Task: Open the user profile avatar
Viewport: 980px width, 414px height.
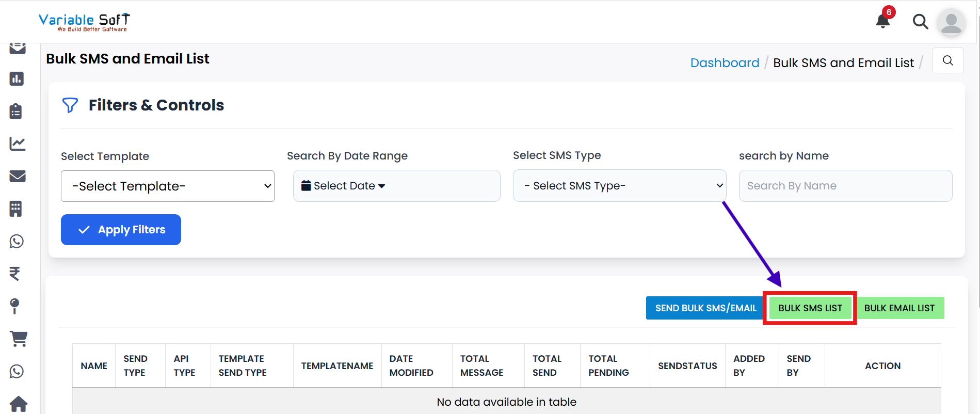Action: point(951,23)
